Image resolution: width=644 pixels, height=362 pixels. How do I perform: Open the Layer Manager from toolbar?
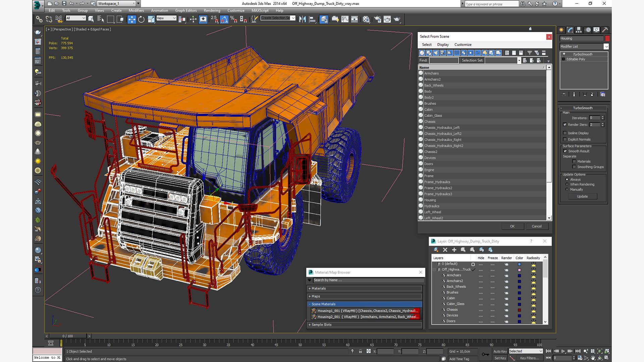[x=324, y=19]
